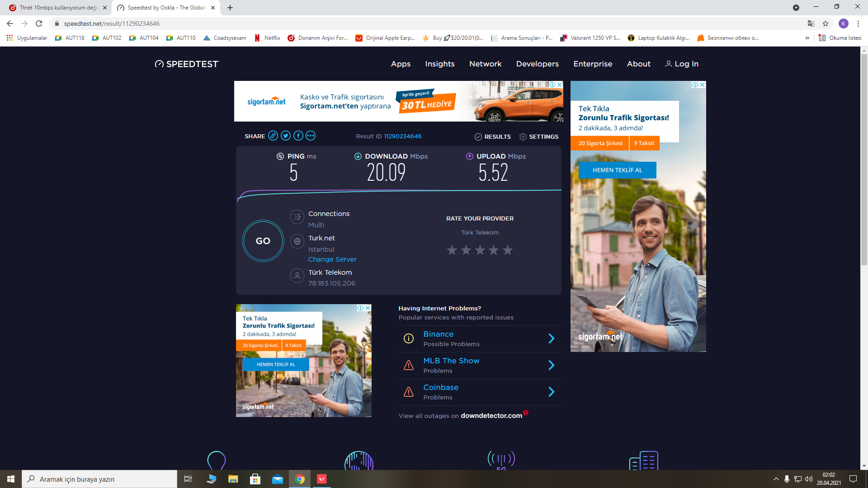
Task: Share the result on Facebook
Action: [298, 136]
